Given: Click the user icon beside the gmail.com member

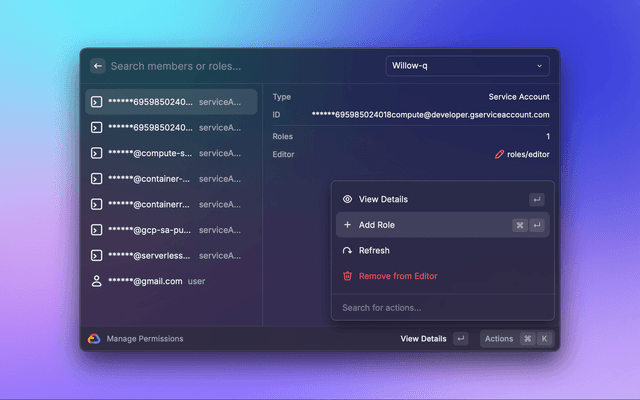Looking at the screenshot, I should tap(96, 281).
